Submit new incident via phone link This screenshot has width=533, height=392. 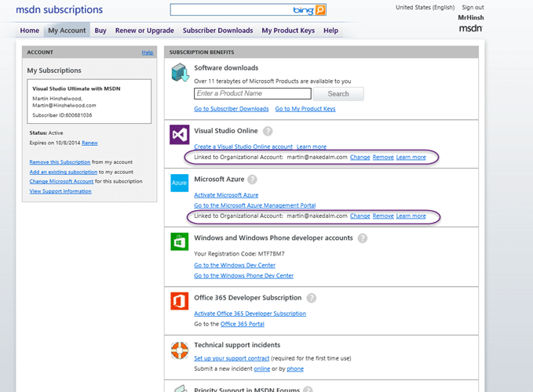(295, 369)
